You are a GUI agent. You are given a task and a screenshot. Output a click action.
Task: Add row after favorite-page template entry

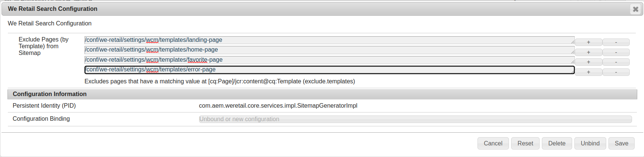[x=588, y=62]
